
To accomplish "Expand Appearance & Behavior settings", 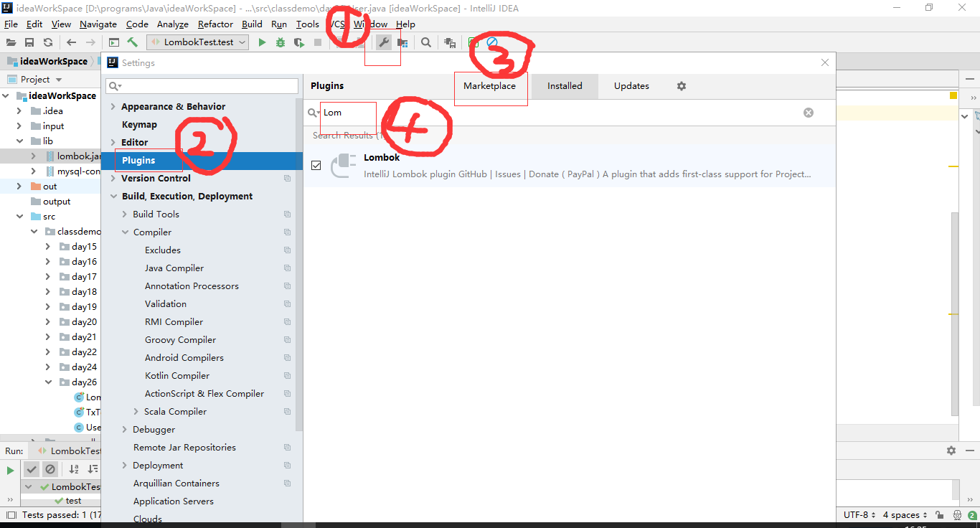I will click(113, 106).
